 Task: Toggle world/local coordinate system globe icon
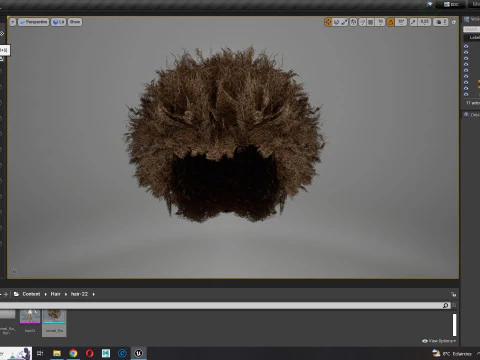point(353,22)
